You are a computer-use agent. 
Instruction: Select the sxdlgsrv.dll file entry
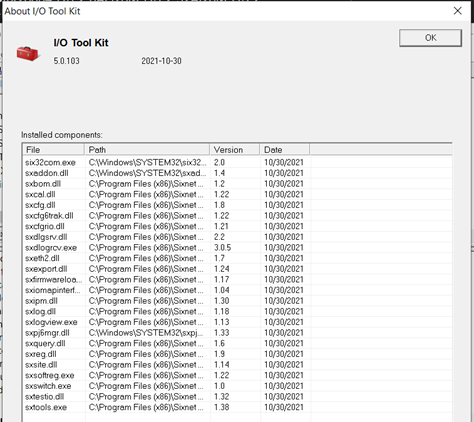pos(46,237)
